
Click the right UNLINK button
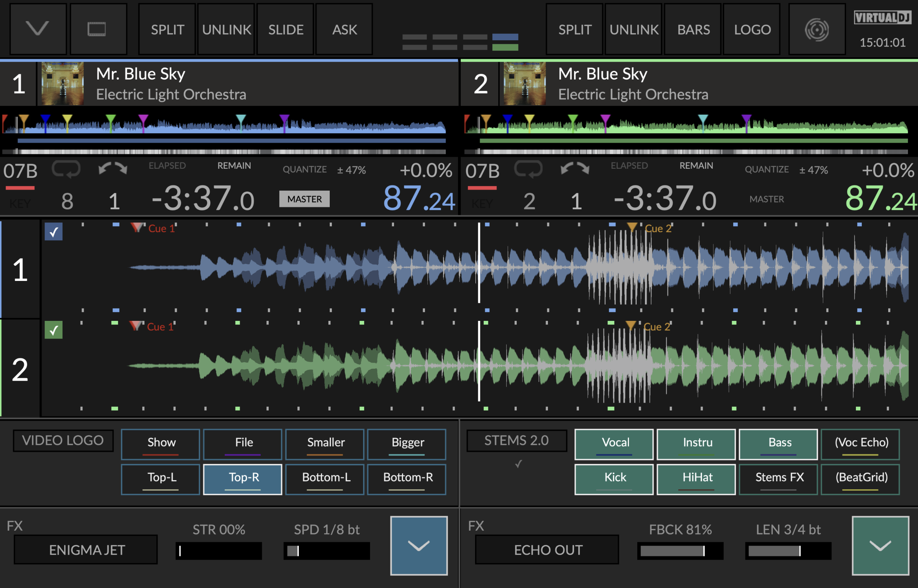click(634, 29)
